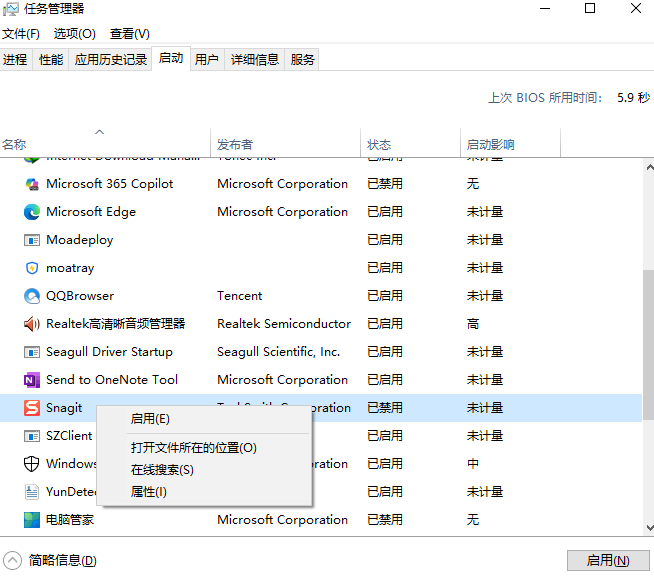Open the 文件(F) menu
Screen dimensions: 654x579
click(x=21, y=33)
